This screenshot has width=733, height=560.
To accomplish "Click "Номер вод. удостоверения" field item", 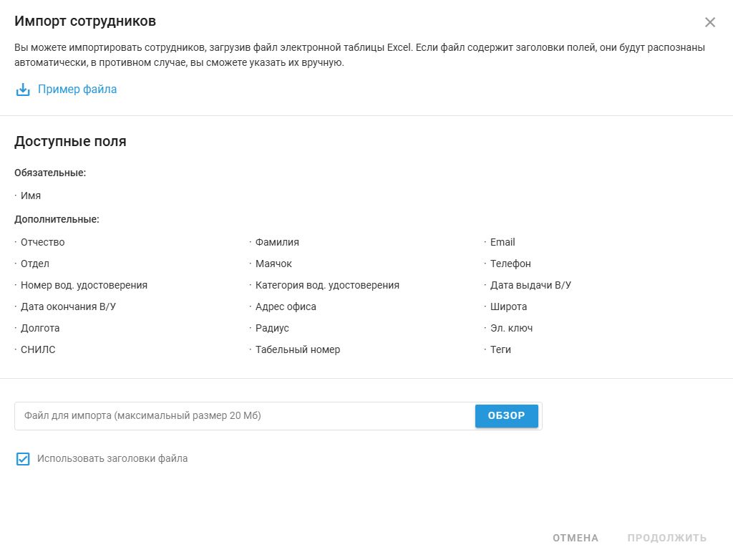I will [x=84, y=285].
